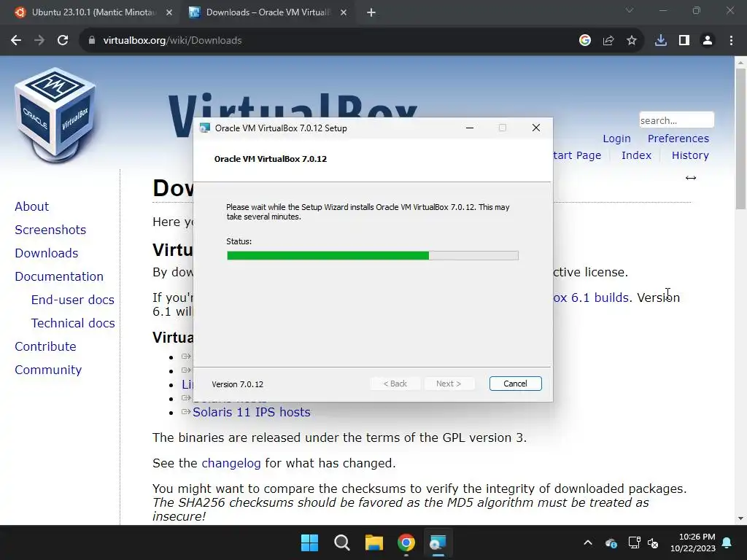This screenshot has height=560, width=747.
Task: Open network status tray icon
Action: click(634, 542)
